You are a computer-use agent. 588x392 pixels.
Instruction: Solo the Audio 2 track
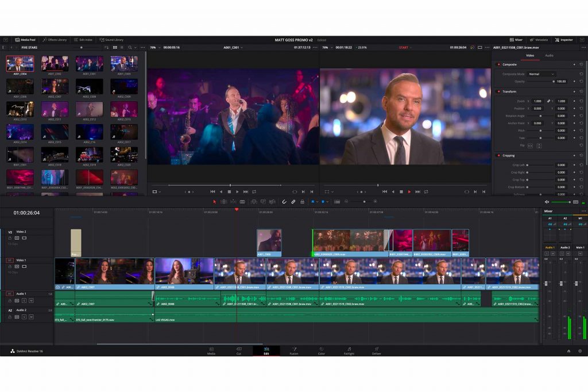(24, 317)
